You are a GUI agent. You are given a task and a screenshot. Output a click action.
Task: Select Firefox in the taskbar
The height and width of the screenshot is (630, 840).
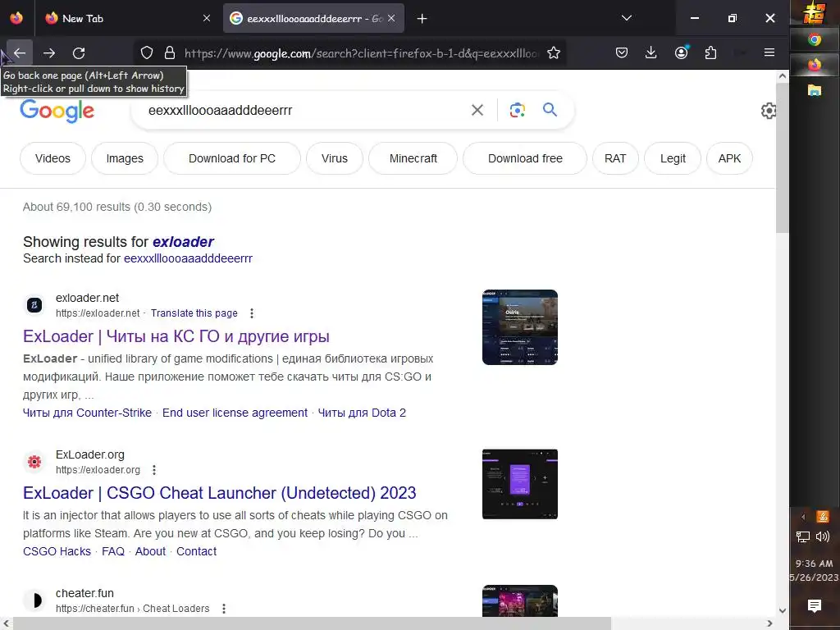click(815, 65)
